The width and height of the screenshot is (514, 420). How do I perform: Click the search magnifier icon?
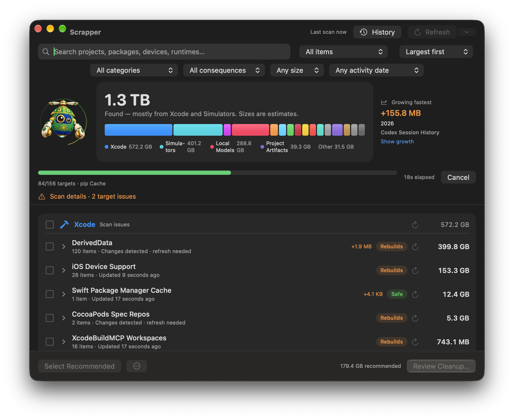[x=46, y=52]
